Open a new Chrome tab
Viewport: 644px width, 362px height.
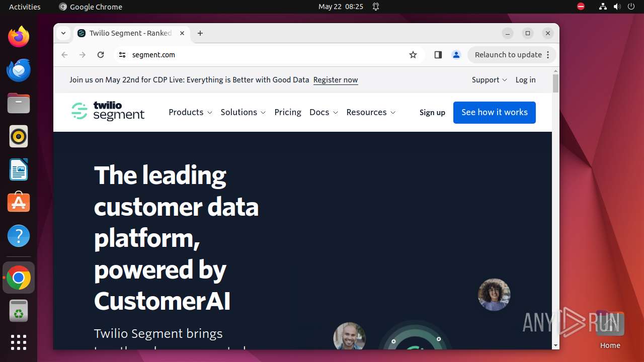[x=200, y=33]
